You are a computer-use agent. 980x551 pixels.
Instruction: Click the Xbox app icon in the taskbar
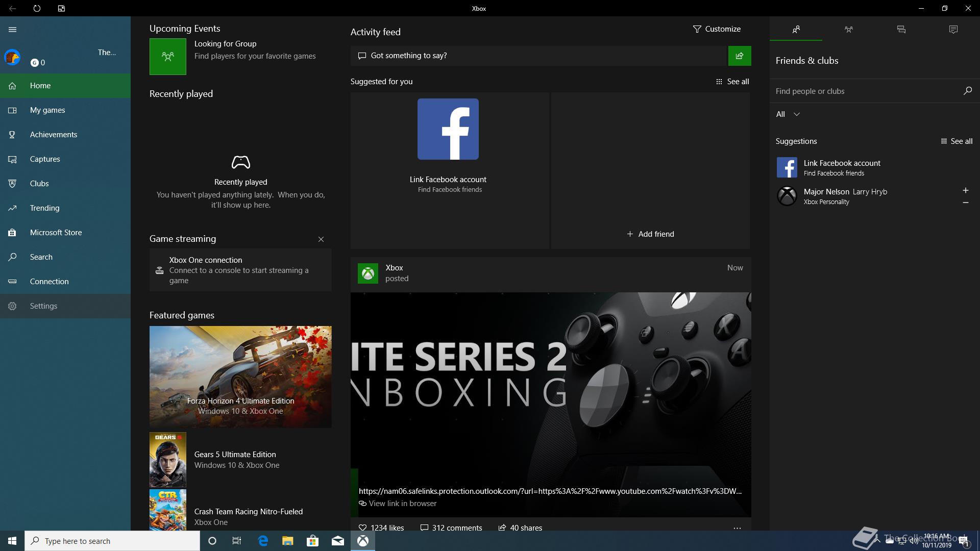pyautogui.click(x=363, y=541)
